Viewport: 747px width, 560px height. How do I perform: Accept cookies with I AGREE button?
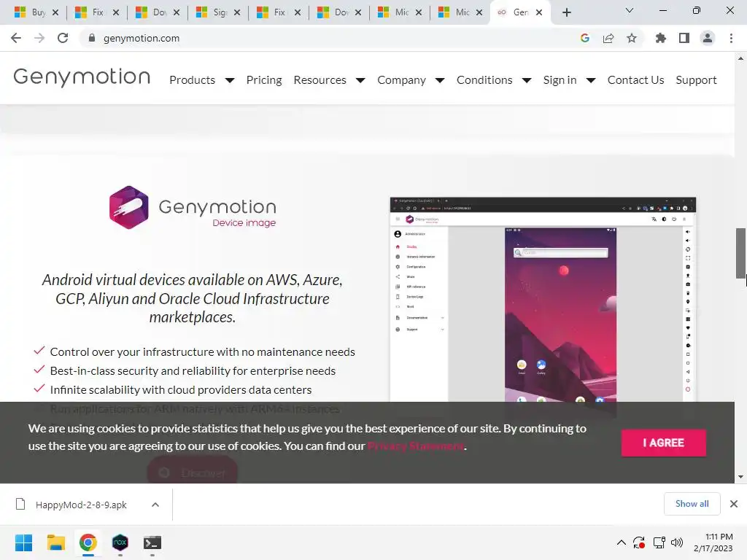pos(664,443)
